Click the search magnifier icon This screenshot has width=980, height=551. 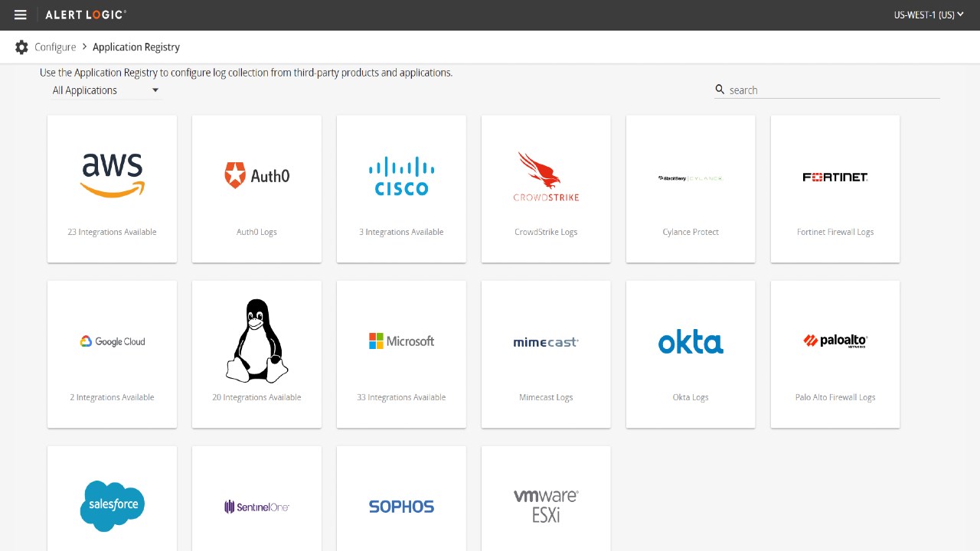coord(720,90)
